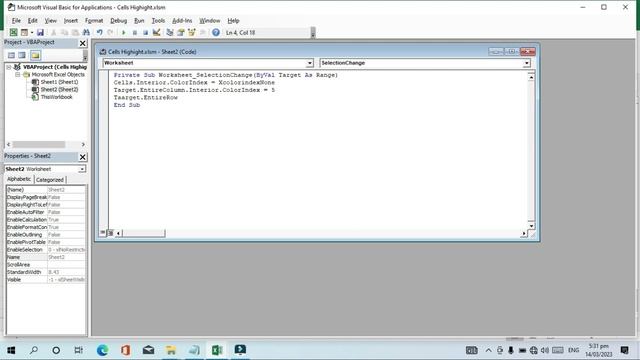640x360 pixels.
Task: Click the 'Taarget.EntireRow' code line
Action: 146,98
